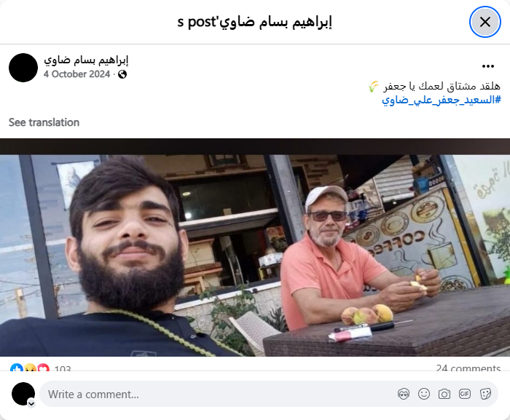
Task: Click the avatar sticker icon in comment box
Action: 404,394
